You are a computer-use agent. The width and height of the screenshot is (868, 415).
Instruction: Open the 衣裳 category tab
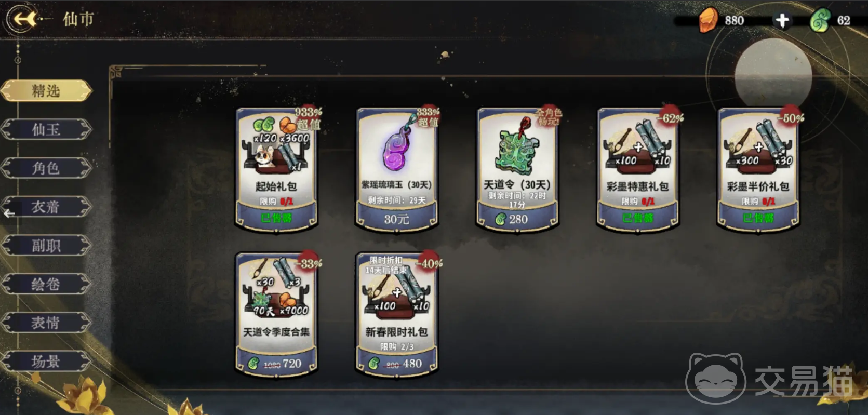(46, 207)
